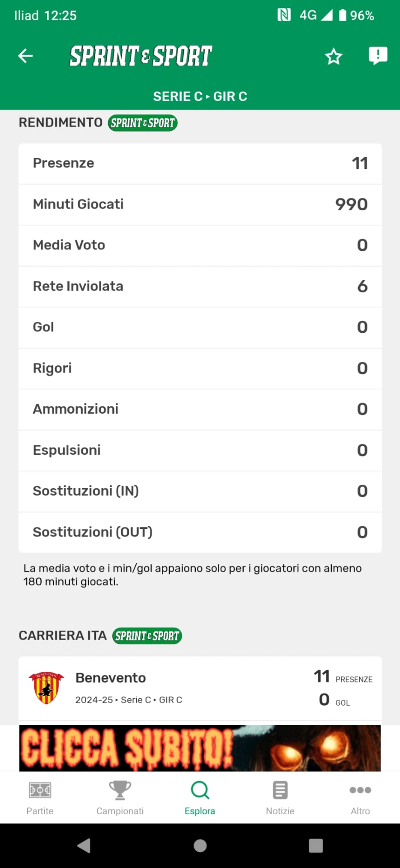Screen dimensions: 400x868
Task: Tap the Minuti Giocati stat row
Action: point(200,204)
